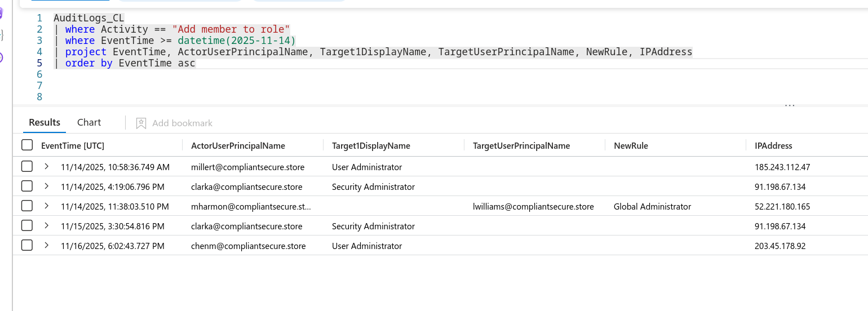Image resolution: width=868 pixels, height=311 pixels.
Task: Click the Global Administrator cell in NewRule
Action: coord(652,206)
